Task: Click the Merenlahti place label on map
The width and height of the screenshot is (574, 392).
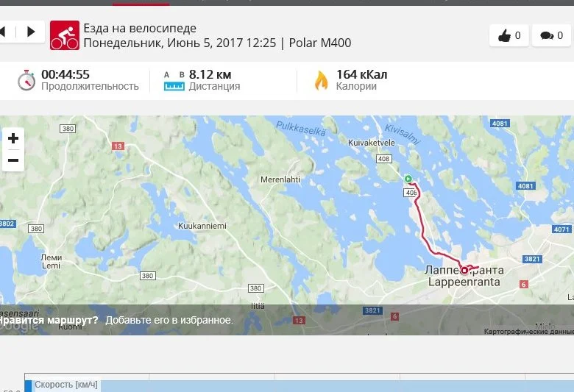Action: coord(280,179)
